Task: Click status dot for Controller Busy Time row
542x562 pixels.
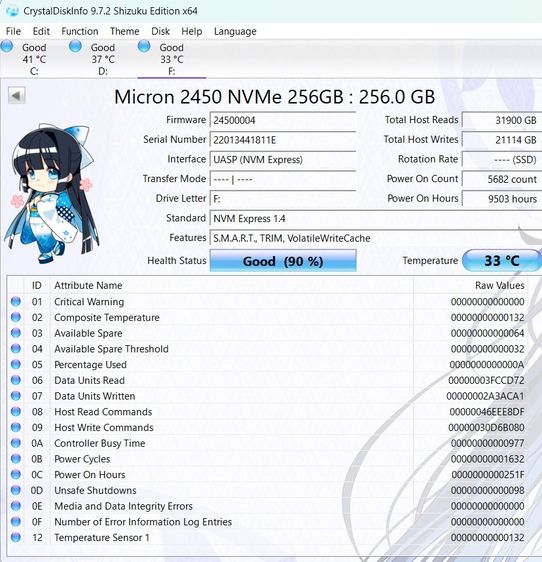Action: pos(16,443)
